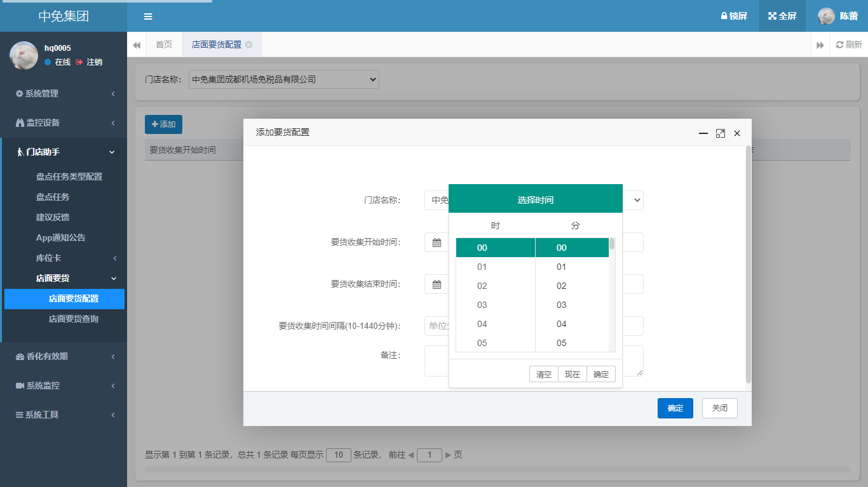
Task: Click the lock screen icon
Action: 724,17
